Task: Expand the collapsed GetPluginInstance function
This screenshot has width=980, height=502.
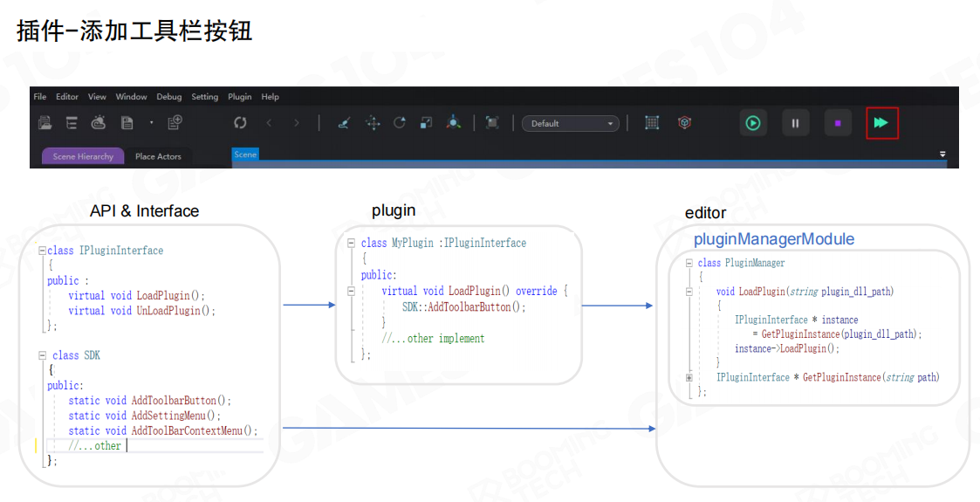Action: [689, 378]
